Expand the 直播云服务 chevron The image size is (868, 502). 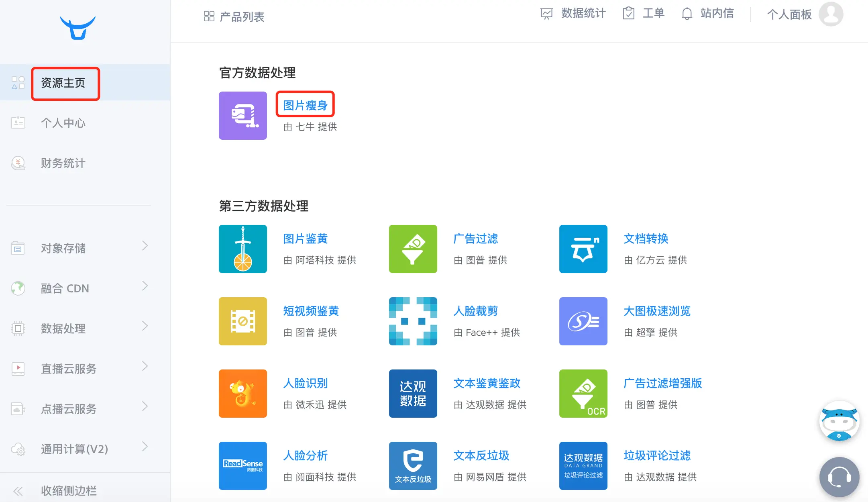(x=145, y=366)
